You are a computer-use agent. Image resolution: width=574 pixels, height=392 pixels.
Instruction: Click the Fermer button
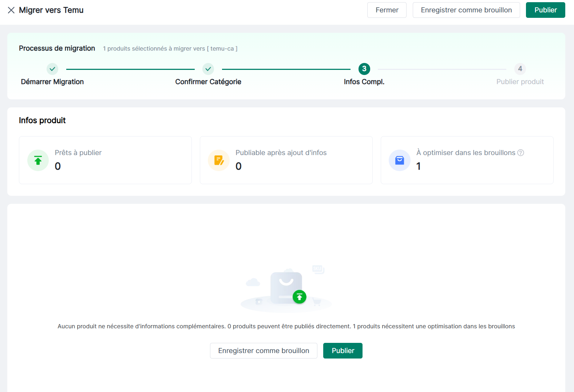[387, 10]
